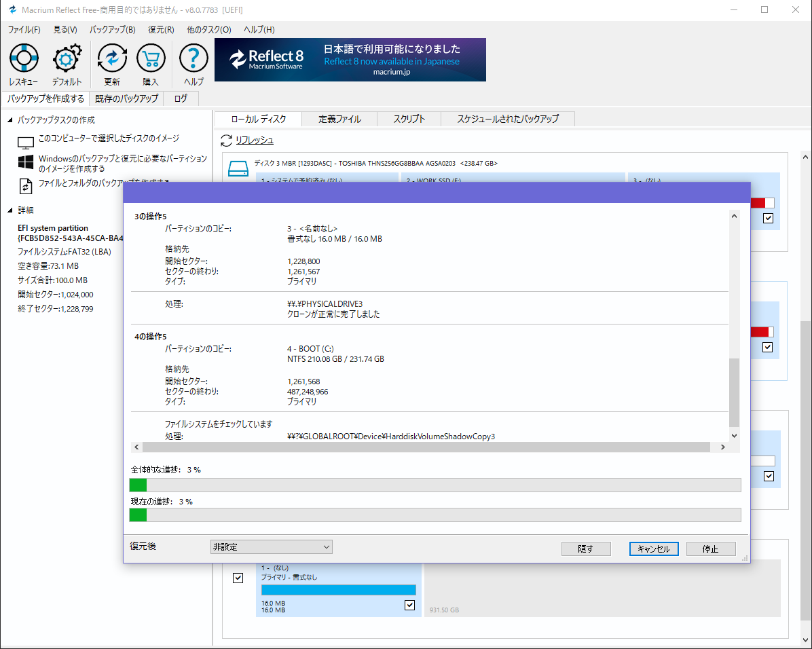Click the monitor icon for disk image
Image resolution: width=812 pixels, height=649 pixels.
click(x=26, y=143)
